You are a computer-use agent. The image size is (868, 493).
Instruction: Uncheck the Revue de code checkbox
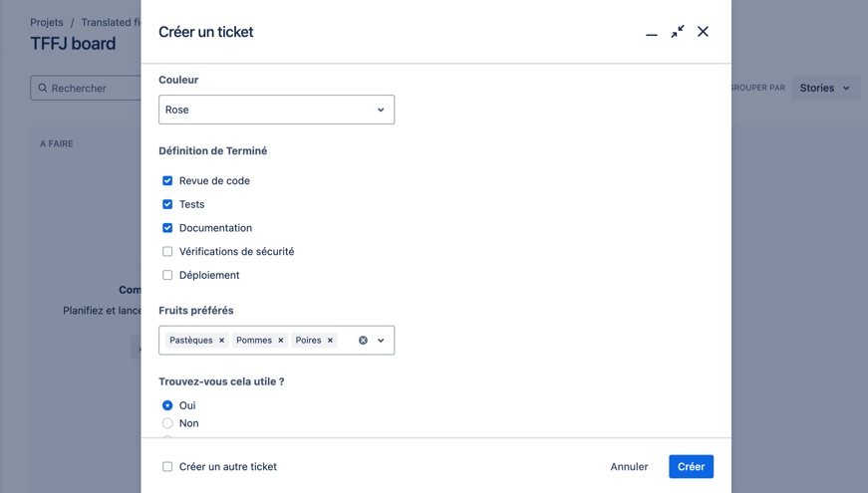point(167,181)
